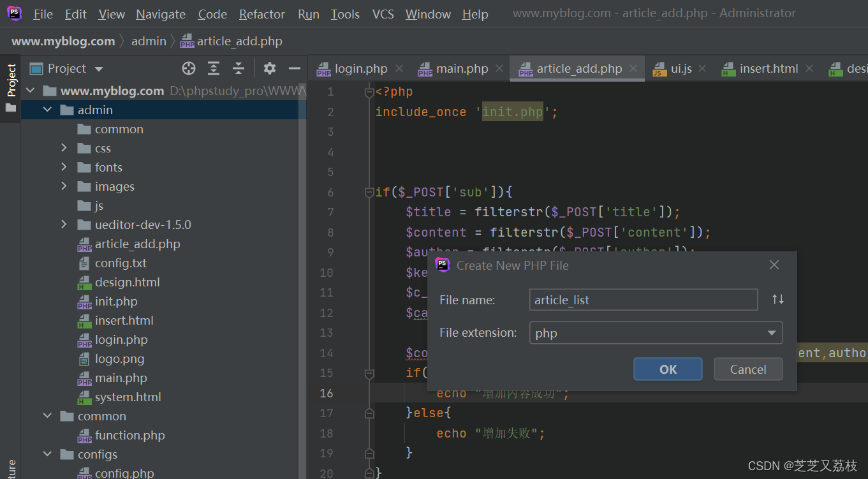Select the common folder under admin
The height and width of the screenshot is (479, 868).
point(119,129)
